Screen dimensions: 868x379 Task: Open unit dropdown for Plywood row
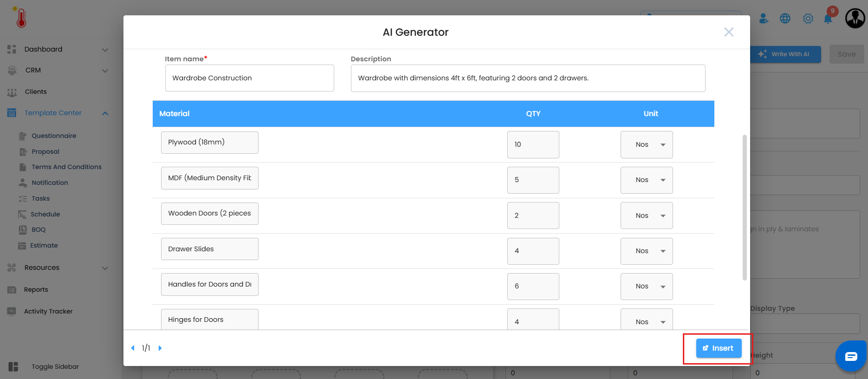647,144
